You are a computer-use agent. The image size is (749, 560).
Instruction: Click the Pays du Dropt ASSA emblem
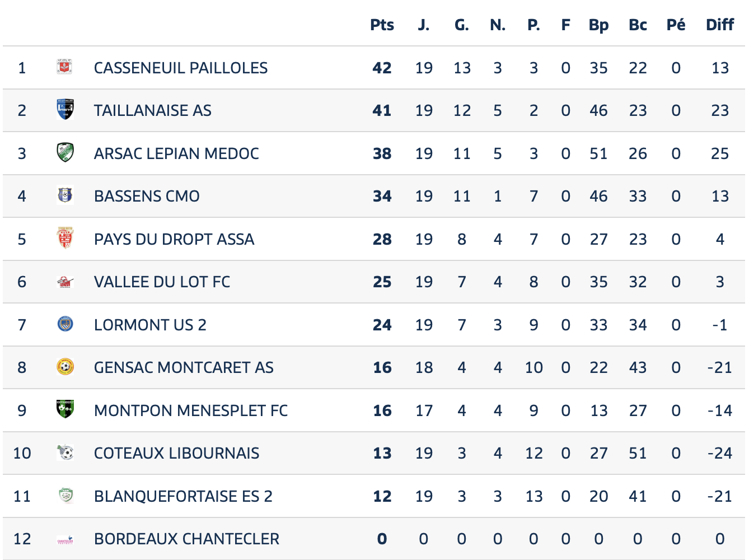coord(65,239)
